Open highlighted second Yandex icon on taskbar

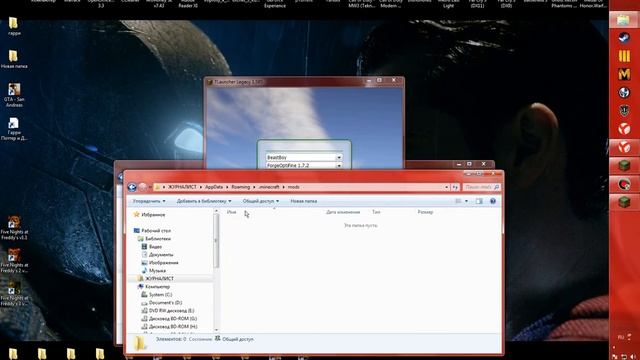click(624, 147)
